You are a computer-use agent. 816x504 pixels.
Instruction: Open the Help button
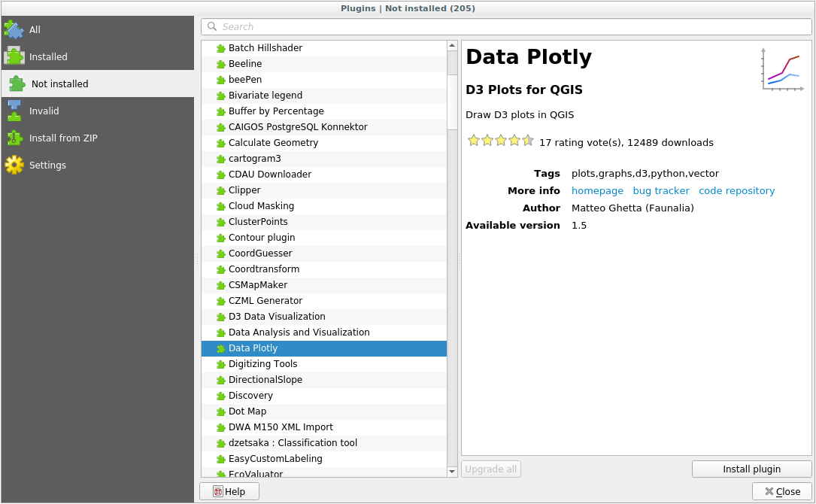[x=229, y=491]
